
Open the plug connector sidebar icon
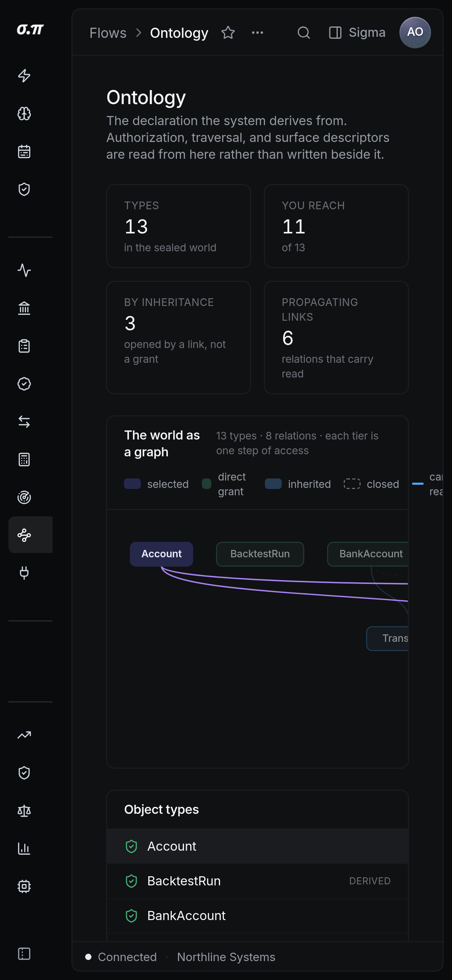click(x=24, y=573)
